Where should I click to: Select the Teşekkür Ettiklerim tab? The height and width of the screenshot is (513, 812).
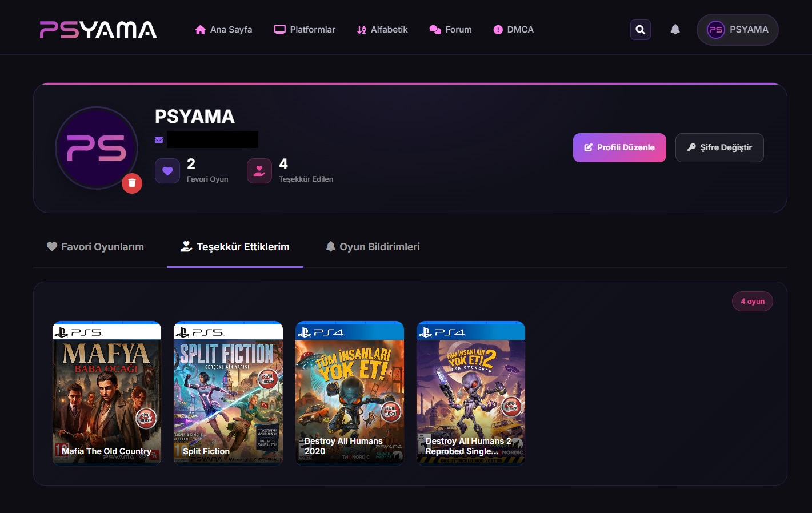(235, 247)
